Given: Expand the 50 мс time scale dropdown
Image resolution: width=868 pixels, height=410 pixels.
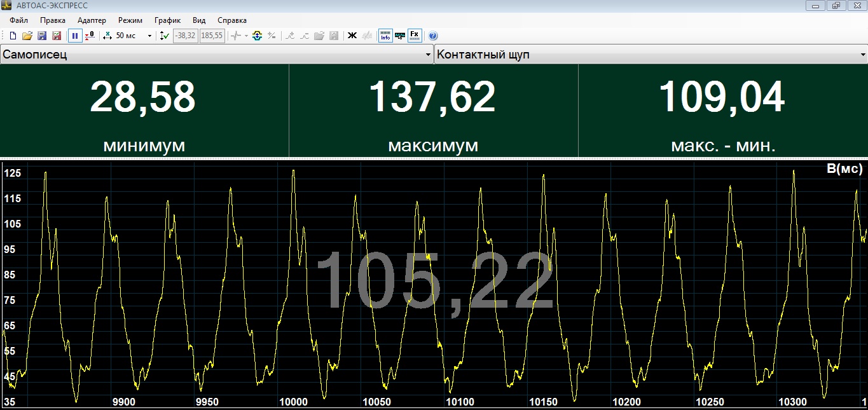Looking at the screenshot, I should point(149,36).
